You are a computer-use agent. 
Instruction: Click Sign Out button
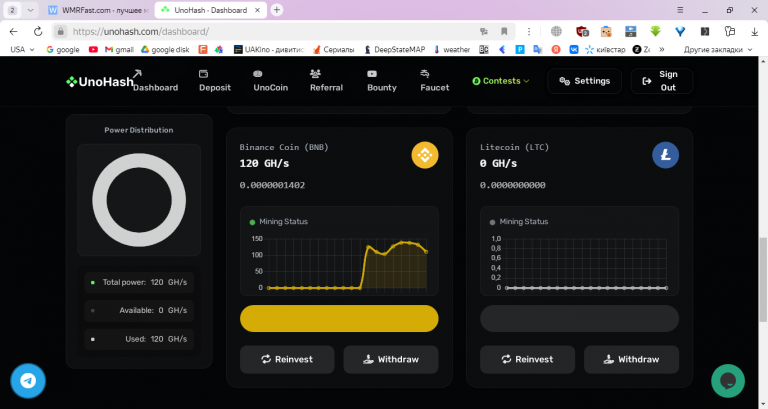click(x=662, y=81)
